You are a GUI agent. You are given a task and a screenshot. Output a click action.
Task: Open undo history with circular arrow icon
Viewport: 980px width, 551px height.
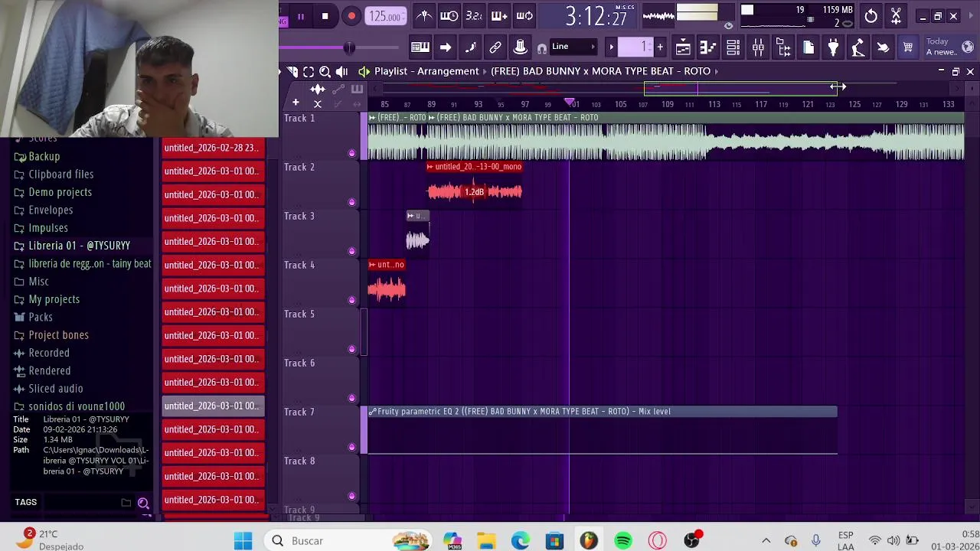(871, 16)
